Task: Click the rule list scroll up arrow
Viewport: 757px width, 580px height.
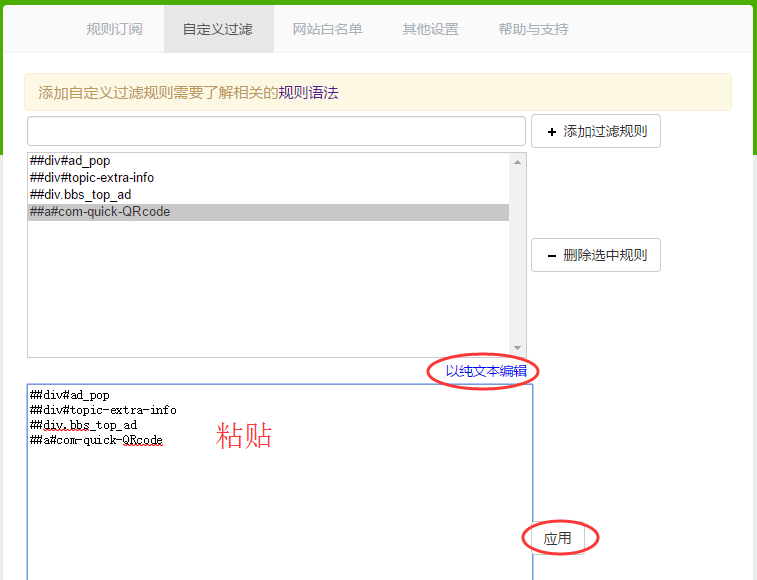Action: (518, 162)
